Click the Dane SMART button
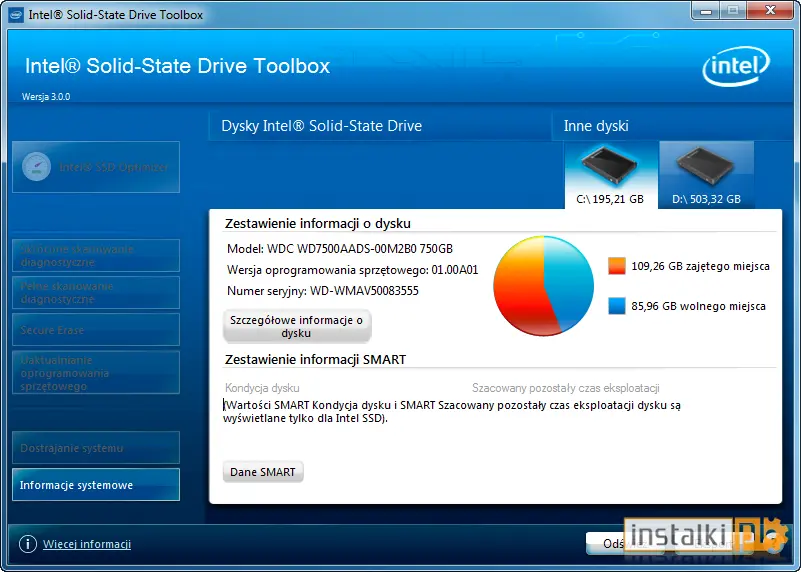Viewport: 801px width, 572px height. 263,472
